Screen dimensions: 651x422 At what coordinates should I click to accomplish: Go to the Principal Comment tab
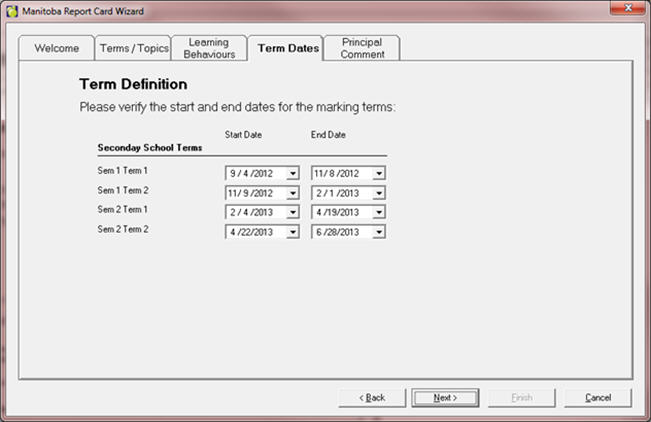tap(361, 48)
